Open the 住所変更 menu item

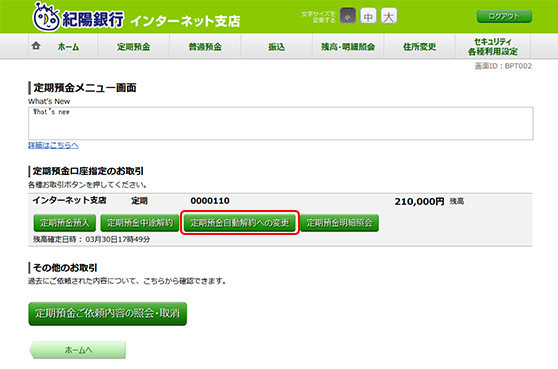[420, 47]
